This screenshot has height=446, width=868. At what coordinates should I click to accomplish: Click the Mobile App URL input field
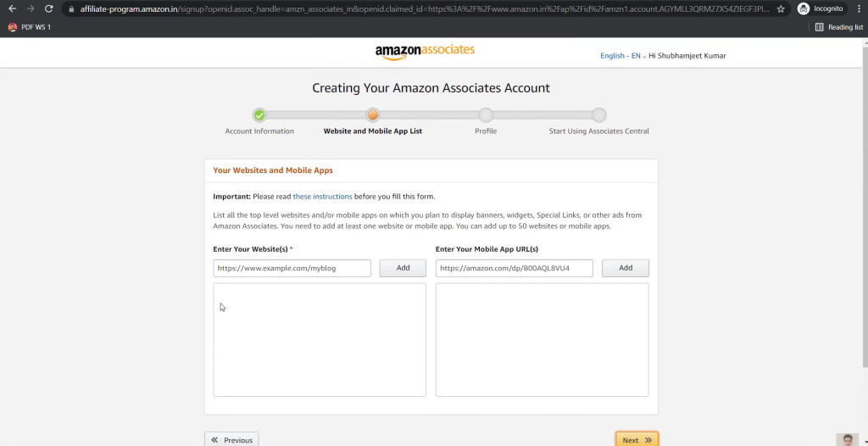click(x=515, y=268)
